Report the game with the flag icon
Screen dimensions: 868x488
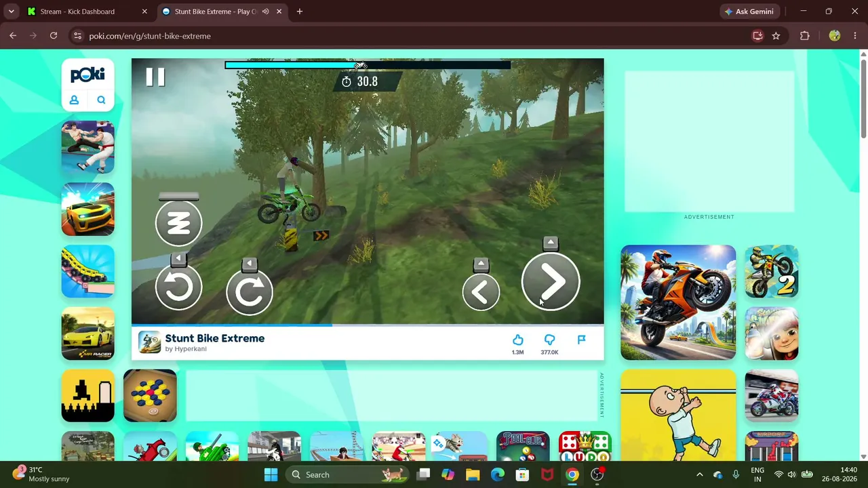click(581, 340)
